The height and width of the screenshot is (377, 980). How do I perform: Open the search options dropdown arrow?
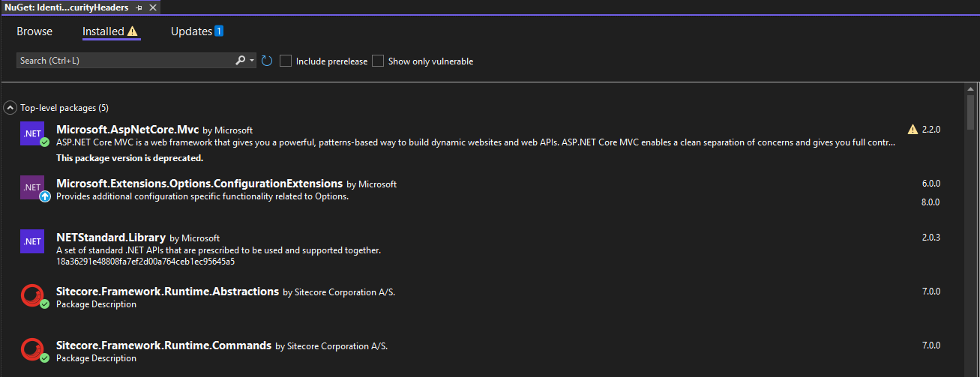[252, 61]
